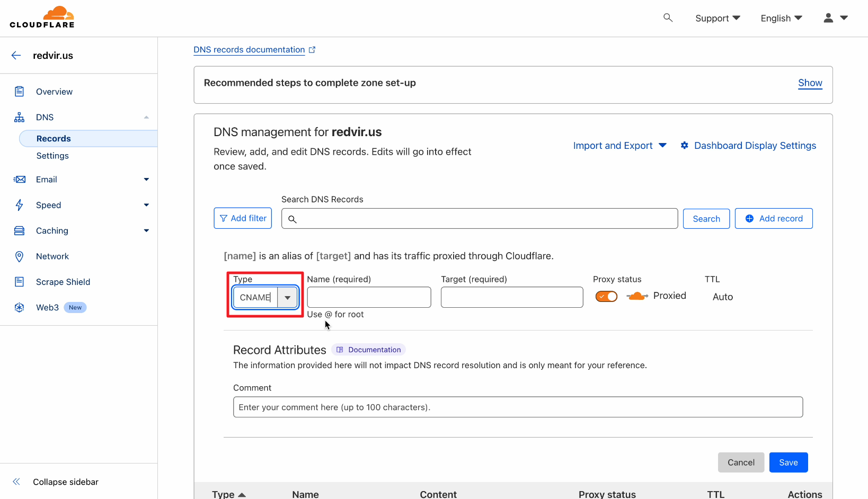868x499 pixels.
Task: Click the Dashboard Display Settings gear icon
Action: [685, 146]
